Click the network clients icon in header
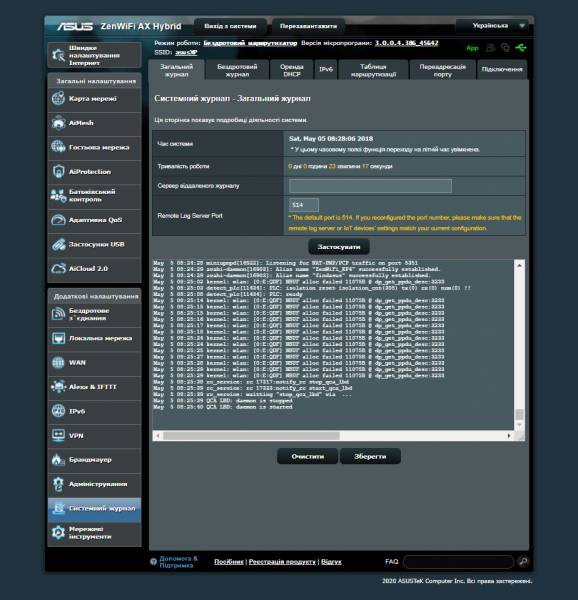Screen dimensions: 578x600 (x=490, y=48)
